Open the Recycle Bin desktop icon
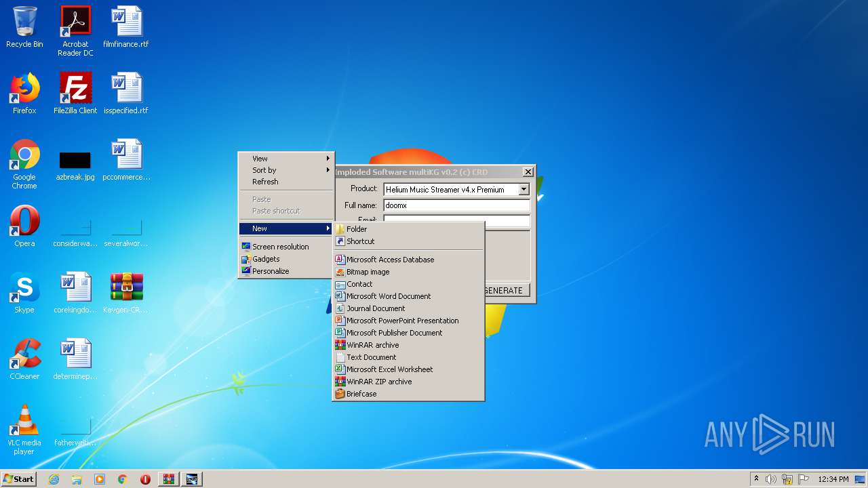868x488 pixels. pyautogui.click(x=24, y=27)
